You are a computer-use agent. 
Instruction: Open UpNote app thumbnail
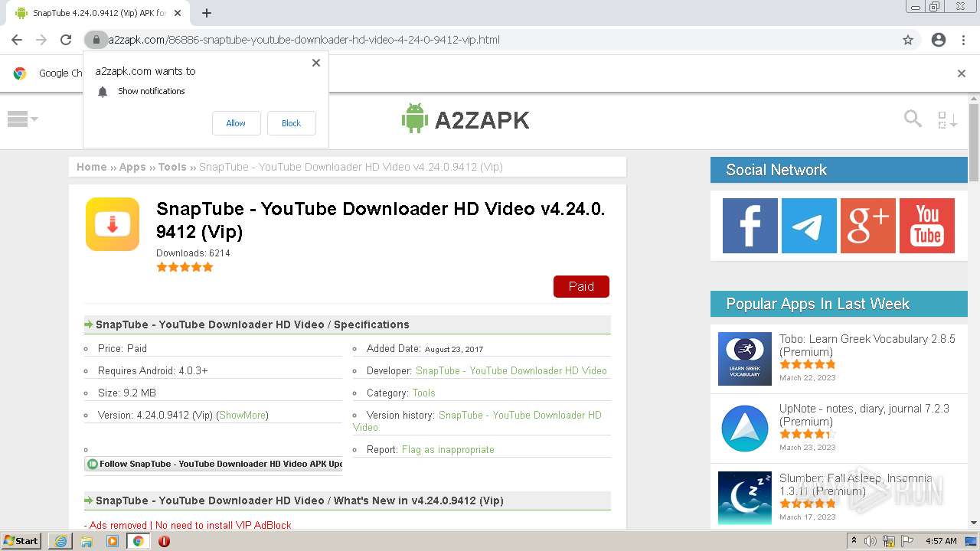[745, 429]
